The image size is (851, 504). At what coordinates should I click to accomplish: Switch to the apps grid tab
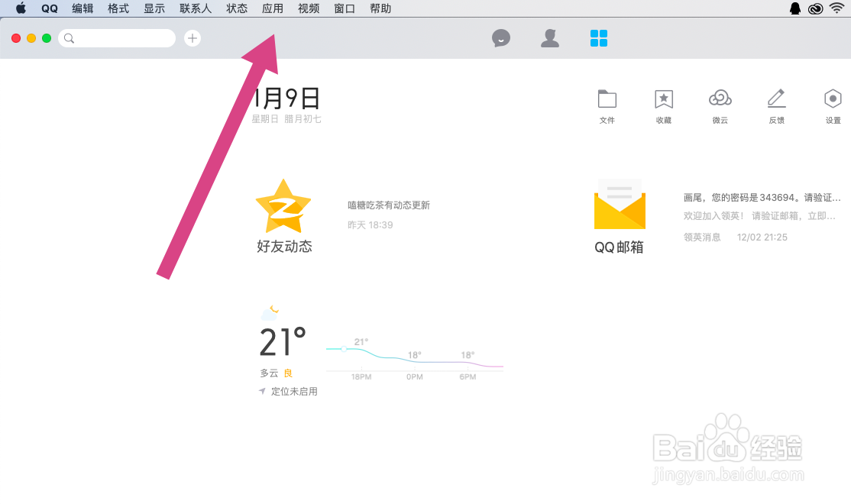tap(599, 38)
